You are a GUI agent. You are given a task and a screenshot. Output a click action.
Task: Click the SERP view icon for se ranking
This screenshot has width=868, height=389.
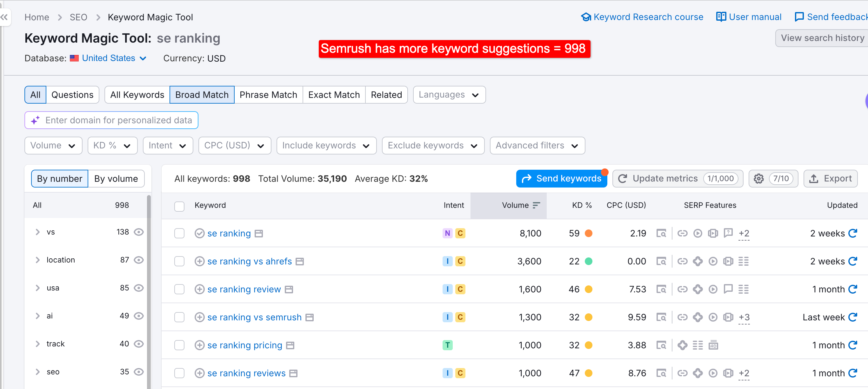pyautogui.click(x=661, y=233)
